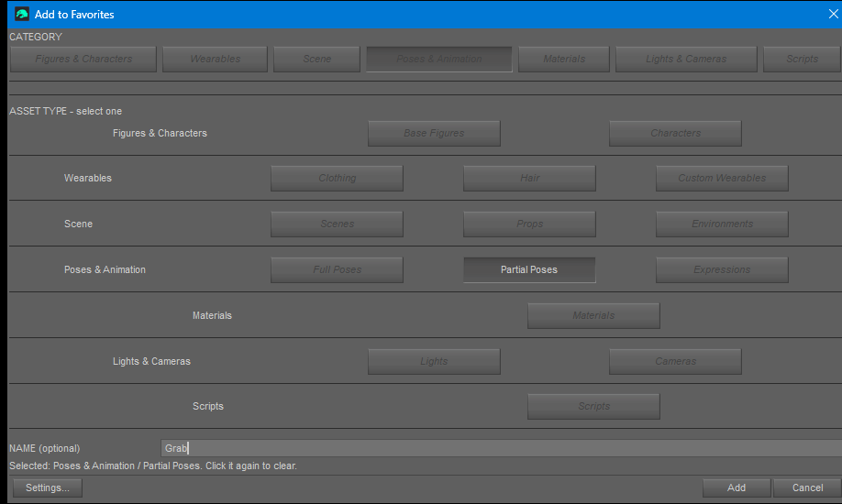842x504 pixels.
Task: Open the Settings... dialog
Action: [48, 488]
